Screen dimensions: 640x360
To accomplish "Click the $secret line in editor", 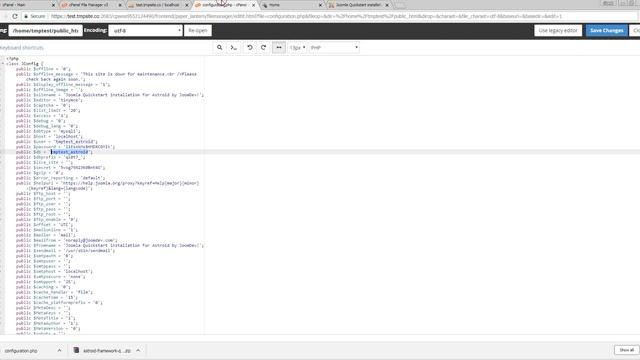I will [60, 167].
